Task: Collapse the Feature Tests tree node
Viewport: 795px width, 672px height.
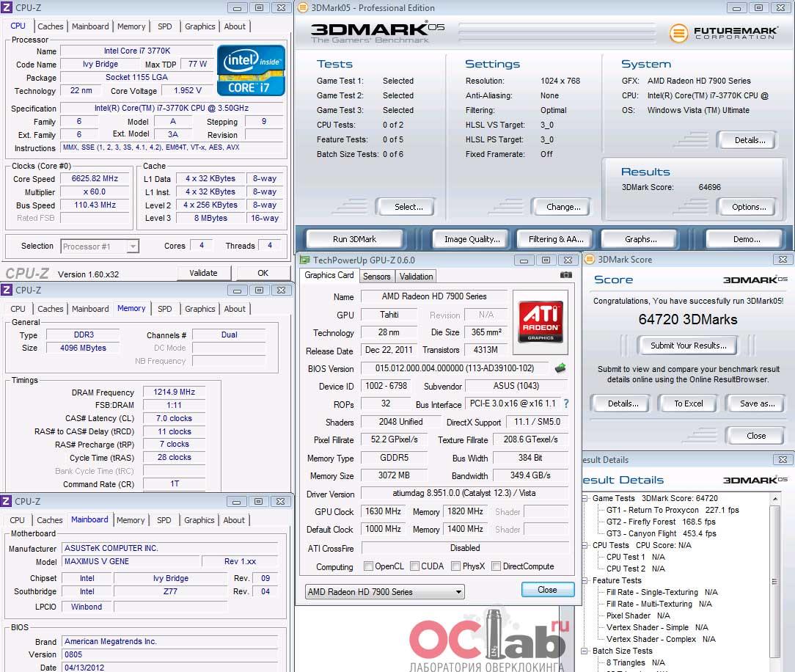Action: click(585, 580)
